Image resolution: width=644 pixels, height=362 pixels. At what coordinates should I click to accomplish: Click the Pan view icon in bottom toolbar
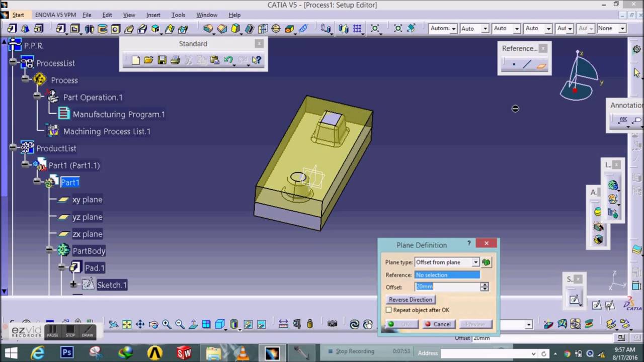click(x=140, y=324)
